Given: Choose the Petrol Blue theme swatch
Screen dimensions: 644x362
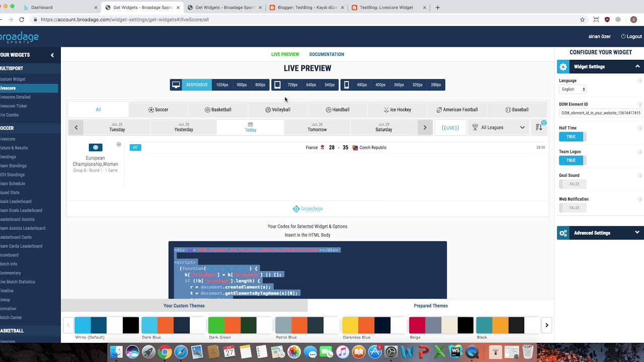Looking at the screenshot, I should pos(307,325).
